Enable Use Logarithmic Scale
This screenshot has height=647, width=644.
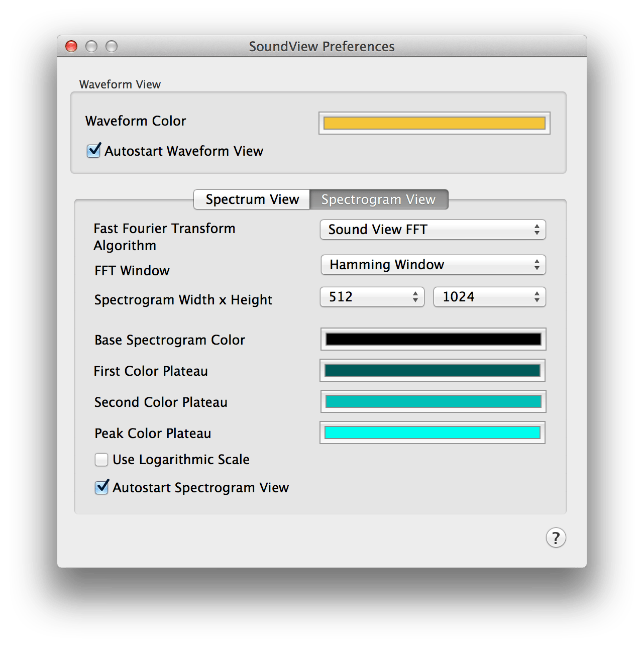click(x=101, y=459)
